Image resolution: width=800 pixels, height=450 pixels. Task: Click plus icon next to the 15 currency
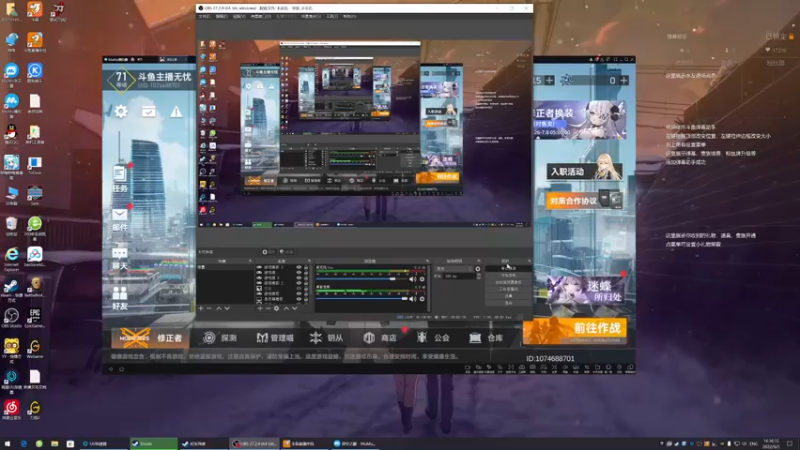pos(549,80)
